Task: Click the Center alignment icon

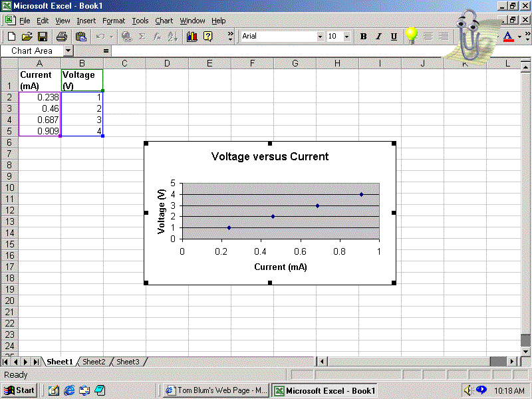Action: click(428, 37)
